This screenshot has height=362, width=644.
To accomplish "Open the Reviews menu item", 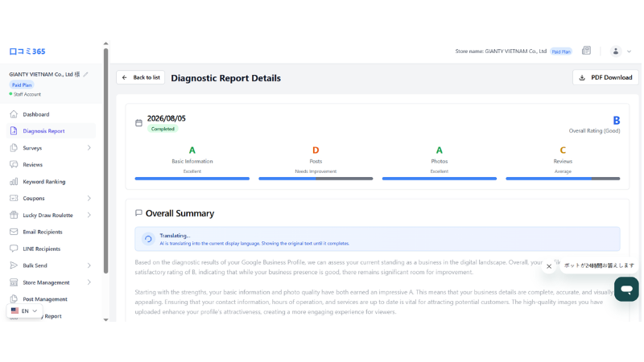I will [x=52, y=165].
